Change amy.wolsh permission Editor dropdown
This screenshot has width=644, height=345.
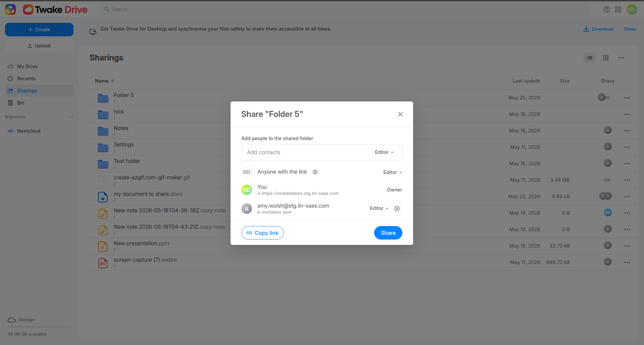(379, 208)
